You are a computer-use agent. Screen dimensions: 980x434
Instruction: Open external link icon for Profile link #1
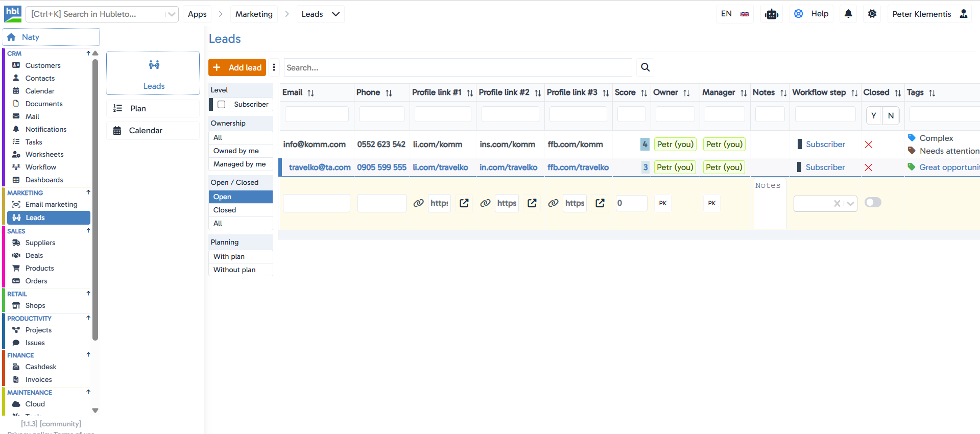pos(464,203)
